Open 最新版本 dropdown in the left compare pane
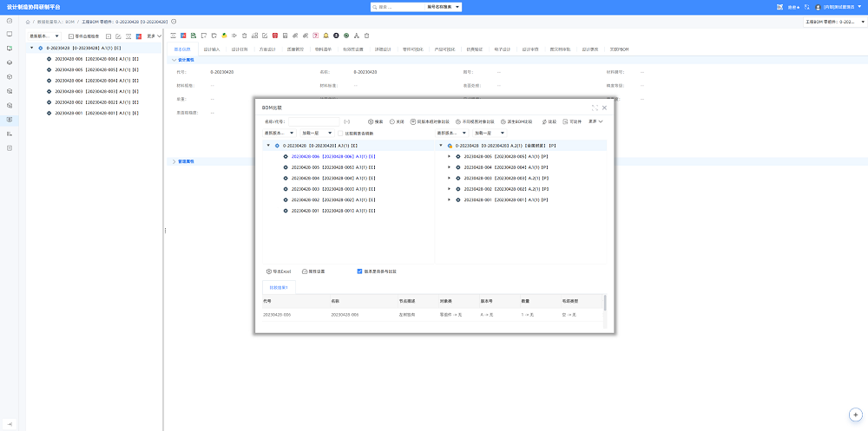The width and height of the screenshot is (868, 431). 279,134
